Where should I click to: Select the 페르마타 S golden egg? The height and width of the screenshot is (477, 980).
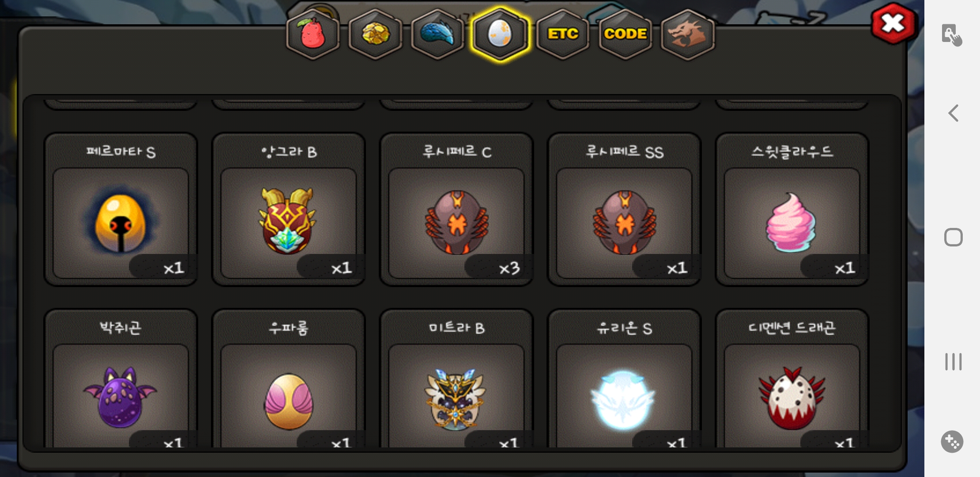[x=121, y=209]
